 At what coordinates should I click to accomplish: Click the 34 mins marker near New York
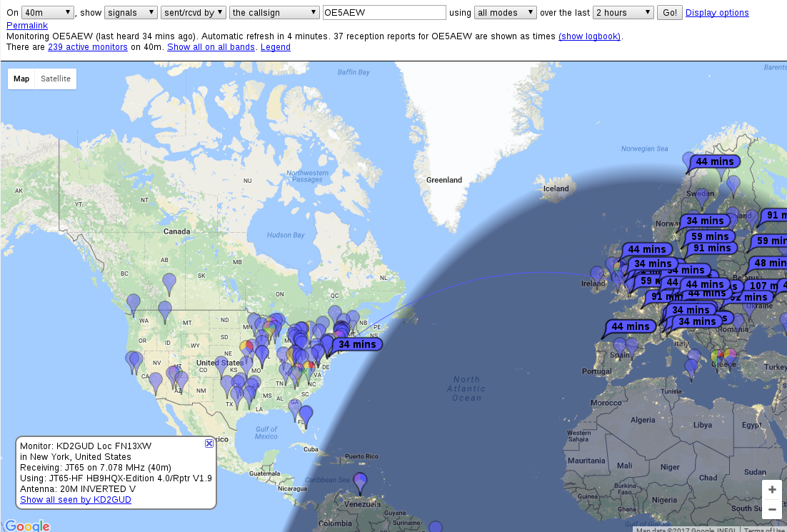(356, 344)
